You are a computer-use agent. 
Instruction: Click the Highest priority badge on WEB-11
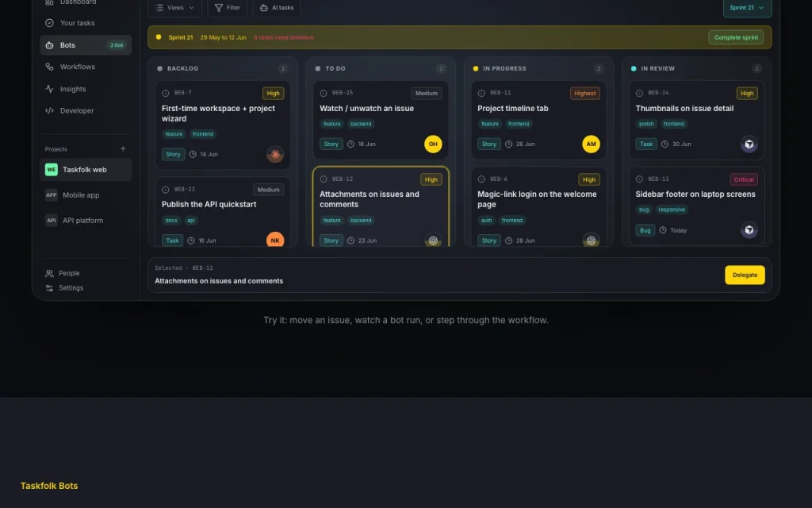tap(584, 94)
